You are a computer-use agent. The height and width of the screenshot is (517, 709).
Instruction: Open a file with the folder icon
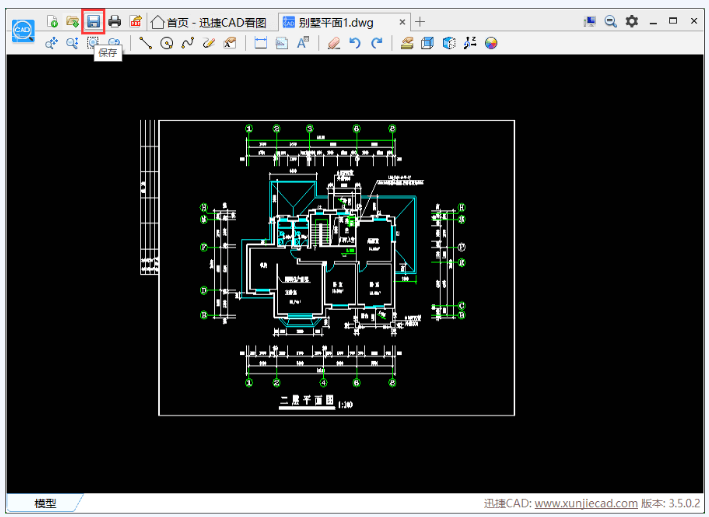point(72,21)
